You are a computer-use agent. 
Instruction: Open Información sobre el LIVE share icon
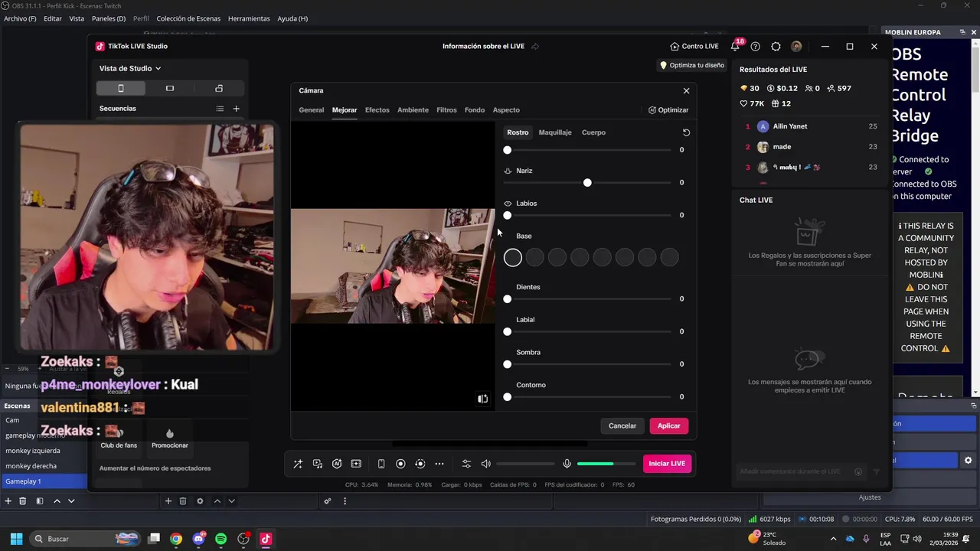click(535, 47)
